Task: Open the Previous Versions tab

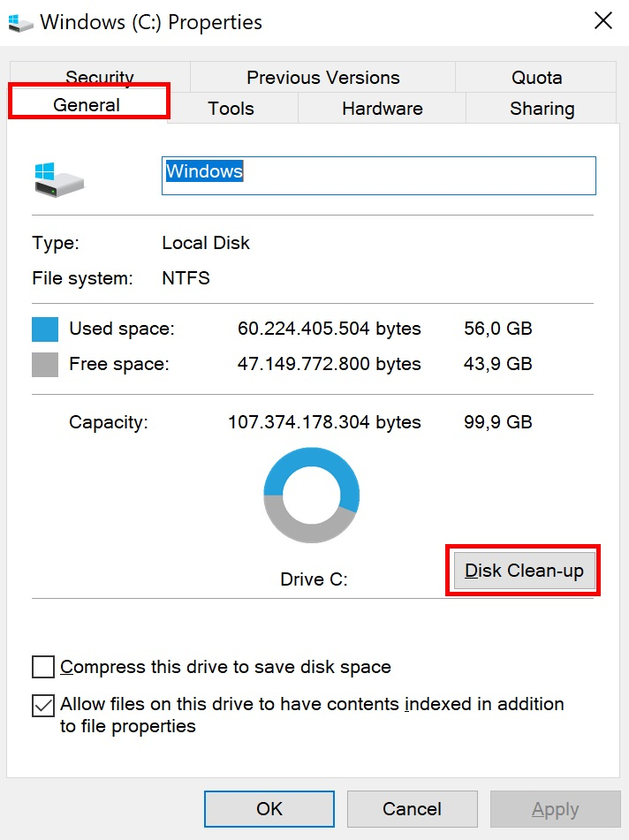Action: 322,78
